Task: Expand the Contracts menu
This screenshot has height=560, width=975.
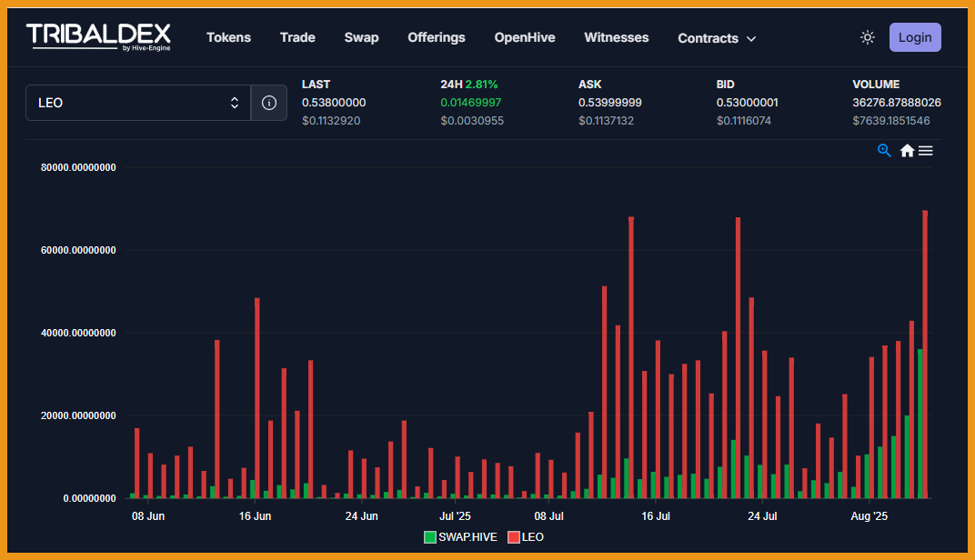Action: [x=717, y=38]
